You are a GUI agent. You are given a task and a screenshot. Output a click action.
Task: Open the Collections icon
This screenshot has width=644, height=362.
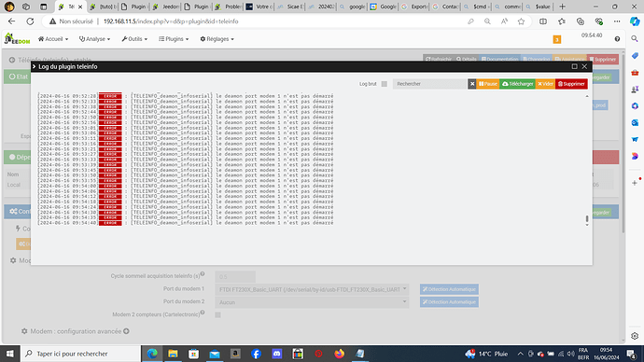click(580, 21)
